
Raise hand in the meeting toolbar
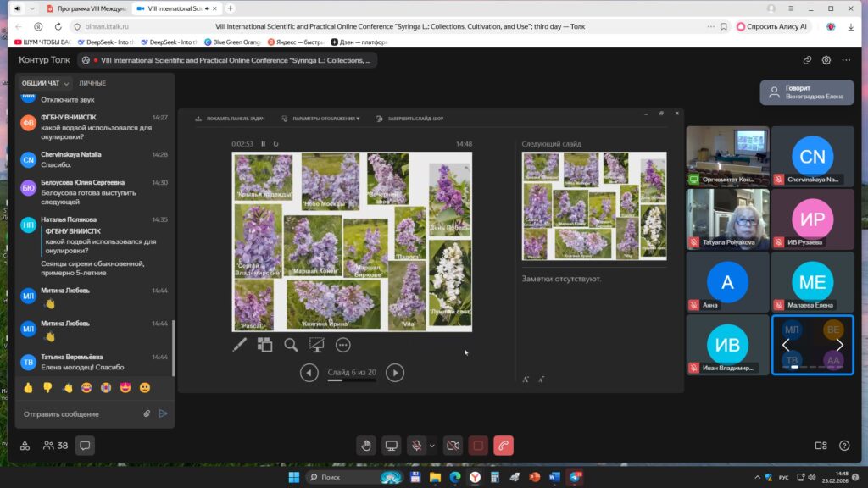point(366,446)
